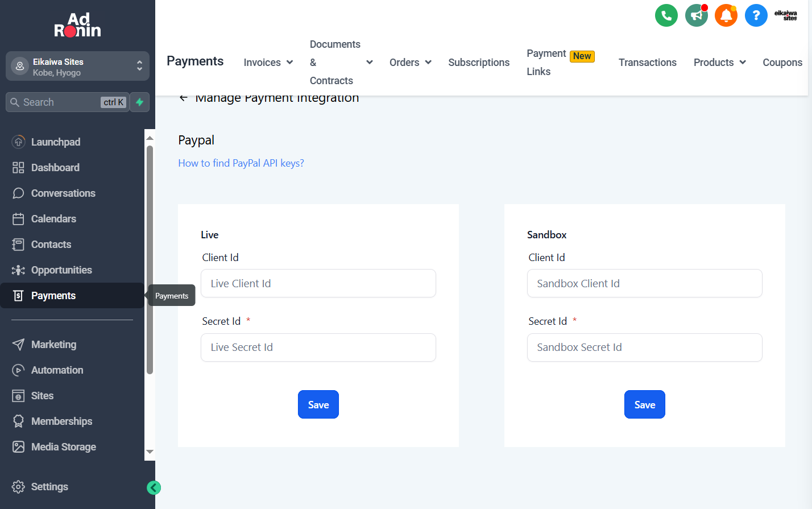Open the Eikaiwa Sites location switcher
The image size is (812, 509).
(x=77, y=66)
